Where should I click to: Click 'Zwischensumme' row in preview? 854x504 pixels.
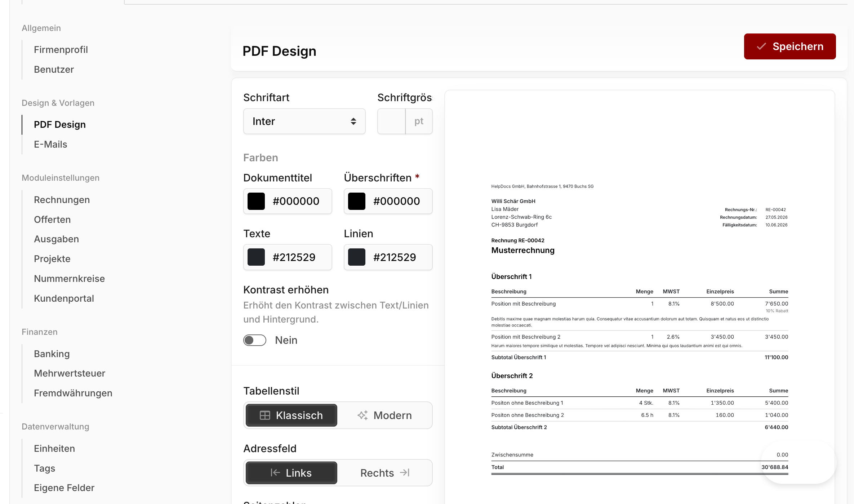tap(640, 455)
